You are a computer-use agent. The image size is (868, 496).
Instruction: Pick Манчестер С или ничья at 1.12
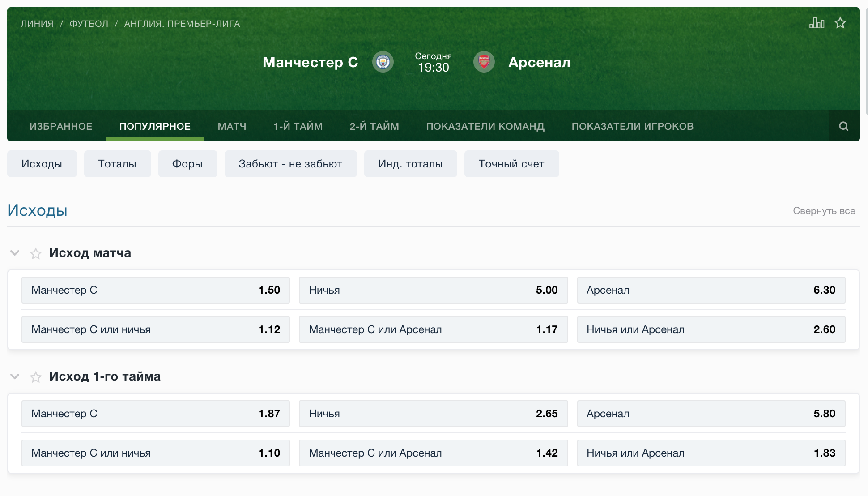(x=156, y=329)
